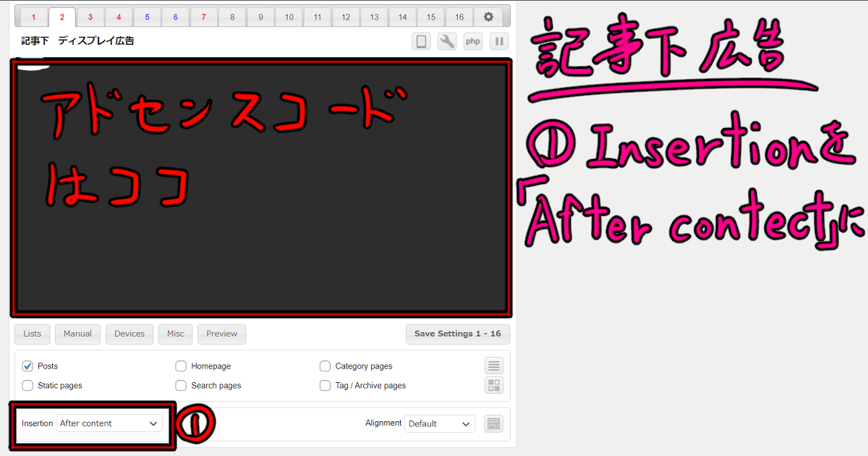The image size is (868, 456).
Task: Open the insertion blocks grid icon
Action: point(494,385)
